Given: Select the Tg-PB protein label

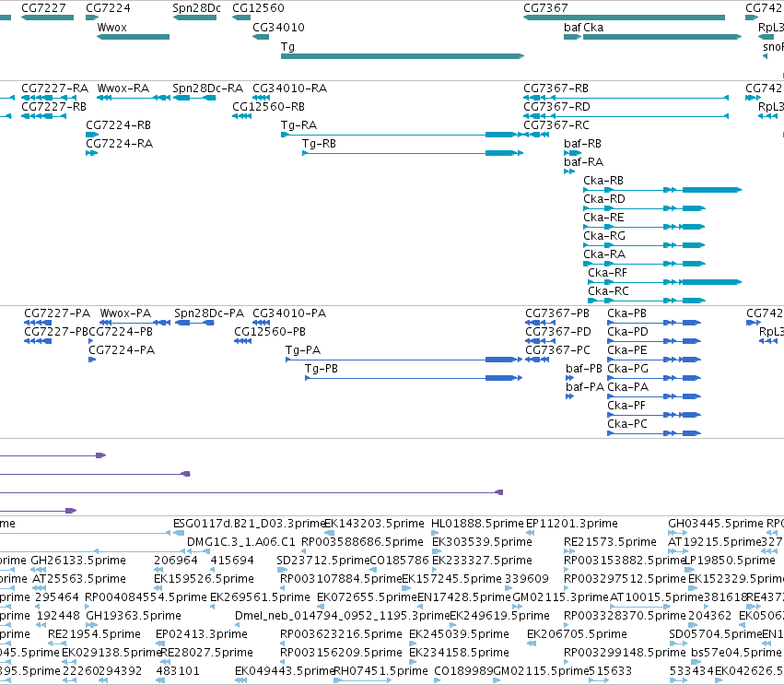Looking at the screenshot, I should click(322, 369).
